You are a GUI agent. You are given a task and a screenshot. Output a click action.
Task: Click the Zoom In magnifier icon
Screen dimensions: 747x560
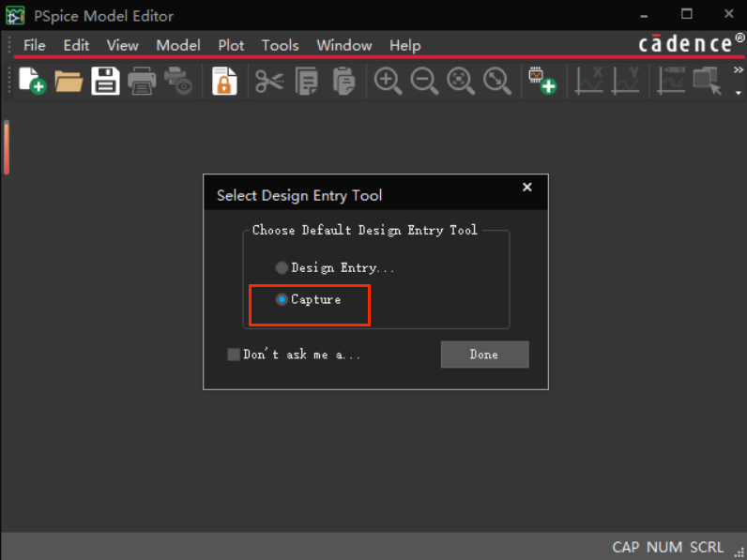click(388, 81)
